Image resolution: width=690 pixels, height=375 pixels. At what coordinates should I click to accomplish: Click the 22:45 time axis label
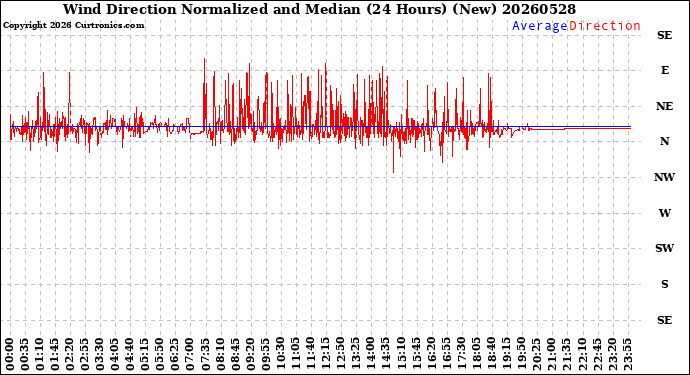(597, 354)
